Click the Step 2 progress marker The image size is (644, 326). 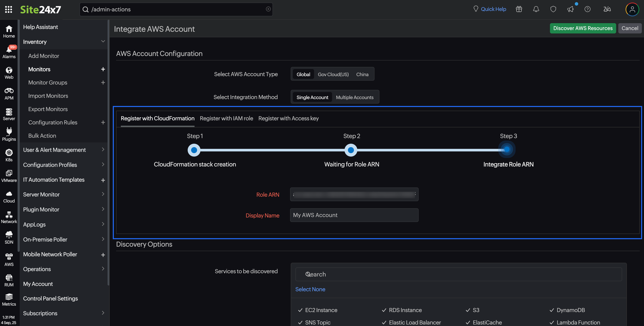[350, 150]
